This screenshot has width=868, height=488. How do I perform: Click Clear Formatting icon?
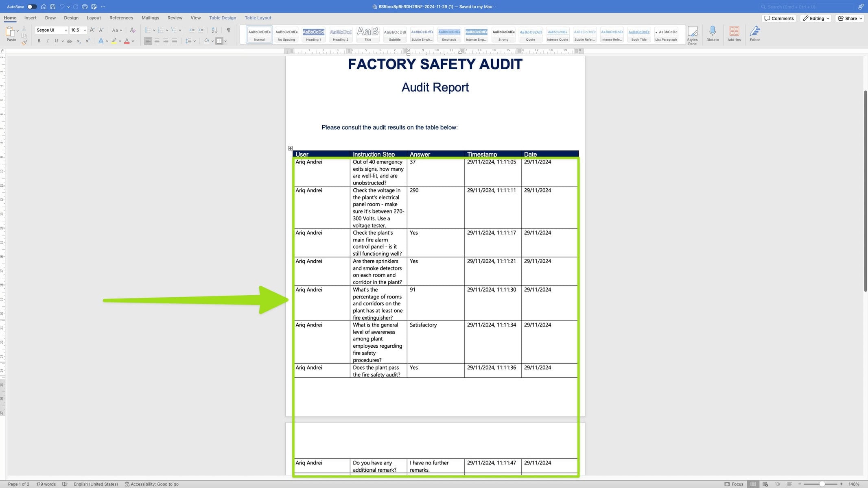pos(133,30)
